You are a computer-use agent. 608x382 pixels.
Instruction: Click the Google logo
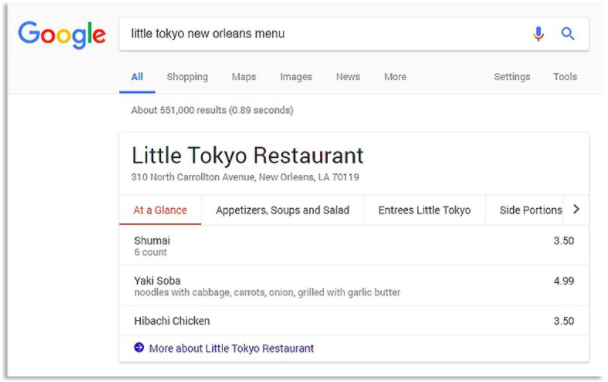click(62, 35)
